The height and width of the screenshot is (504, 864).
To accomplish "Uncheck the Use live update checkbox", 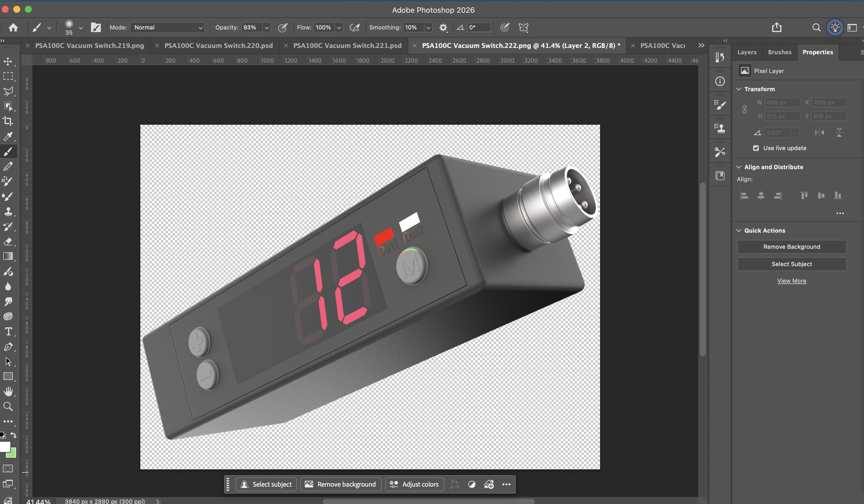I will 755,148.
